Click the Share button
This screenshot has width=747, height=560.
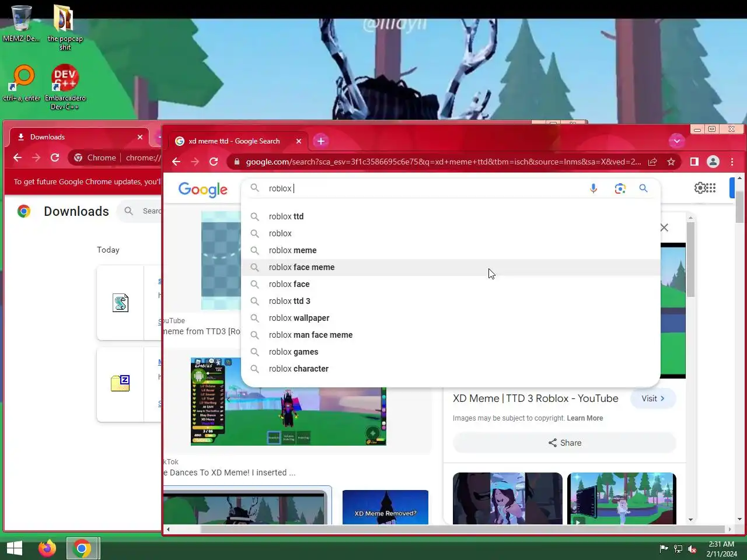[x=564, y=443]
